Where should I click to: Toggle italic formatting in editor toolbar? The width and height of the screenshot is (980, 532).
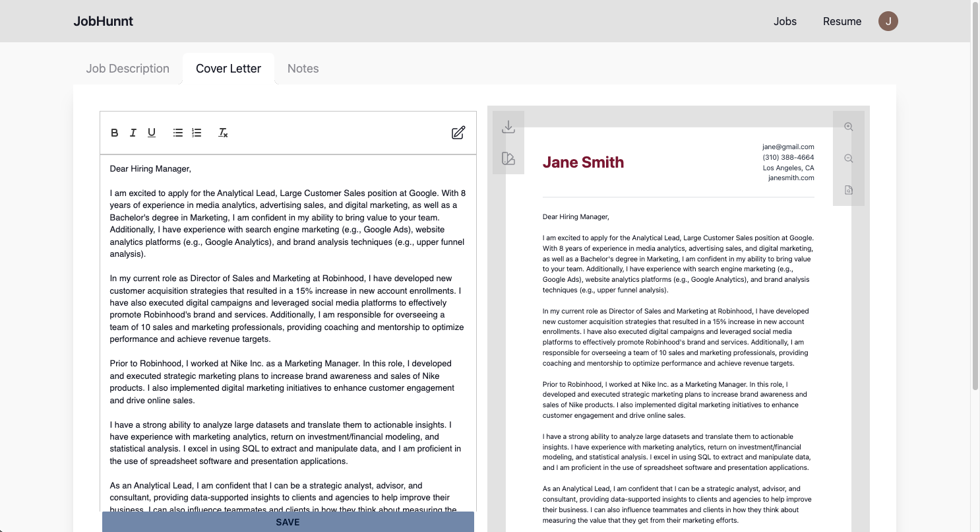(133, 133)
